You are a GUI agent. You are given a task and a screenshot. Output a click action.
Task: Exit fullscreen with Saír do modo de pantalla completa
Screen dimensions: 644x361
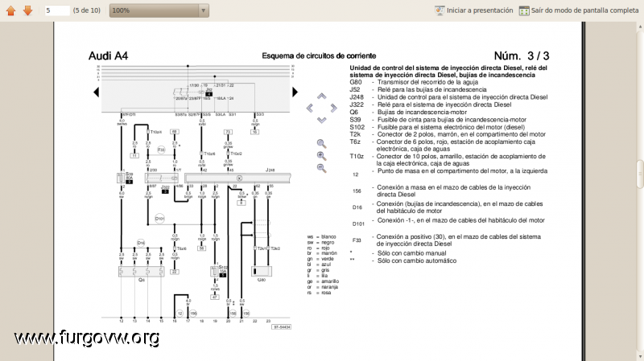click(584, 10)
